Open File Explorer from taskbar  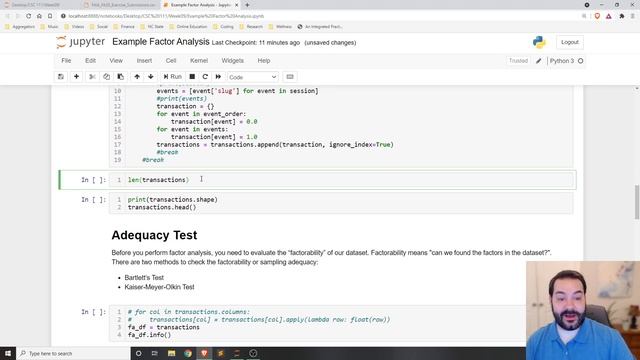(x=171, y=353)
